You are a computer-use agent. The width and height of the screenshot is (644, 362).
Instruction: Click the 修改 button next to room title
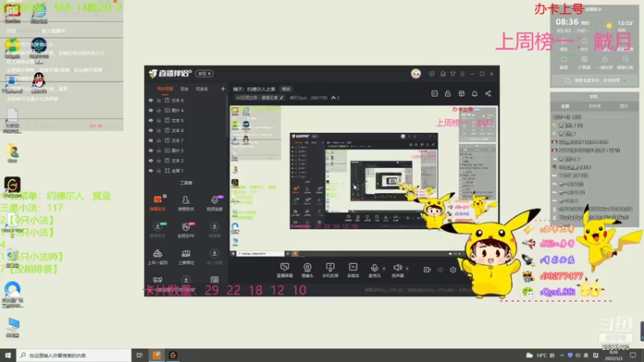click(286, 89)
